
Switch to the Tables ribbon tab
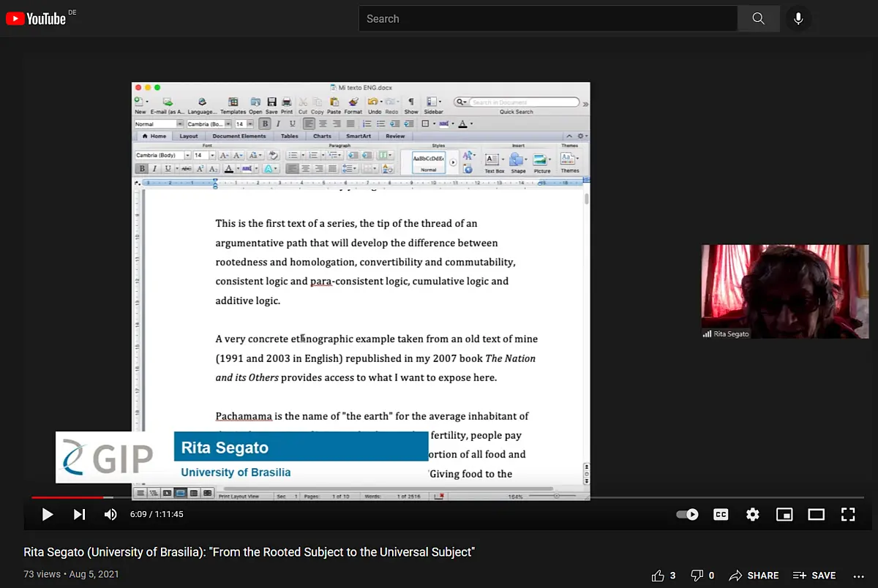pos(290,136)
